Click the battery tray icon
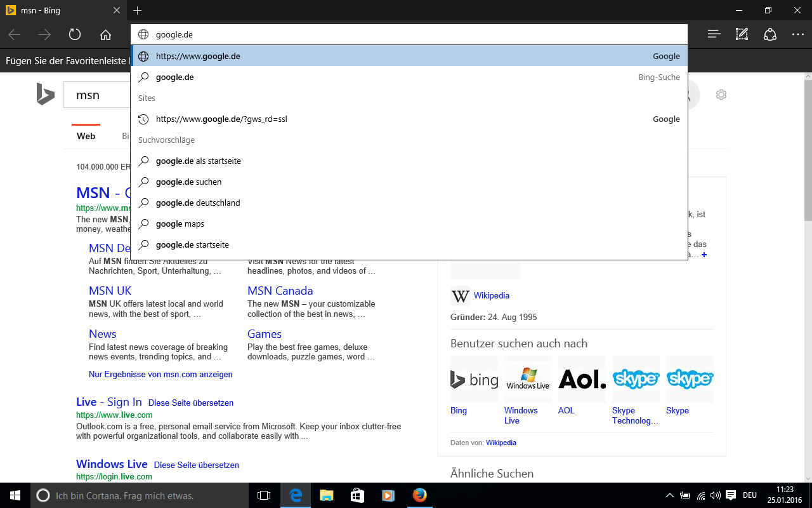Screen dimensions: 812x508 tap(686, 495)
